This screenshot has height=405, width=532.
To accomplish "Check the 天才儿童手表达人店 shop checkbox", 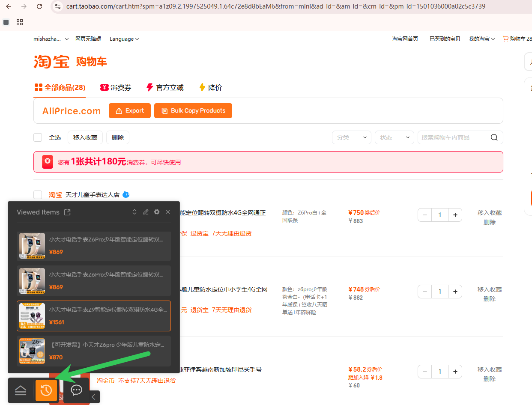I will pyautogui.click(x=38, y=195).
